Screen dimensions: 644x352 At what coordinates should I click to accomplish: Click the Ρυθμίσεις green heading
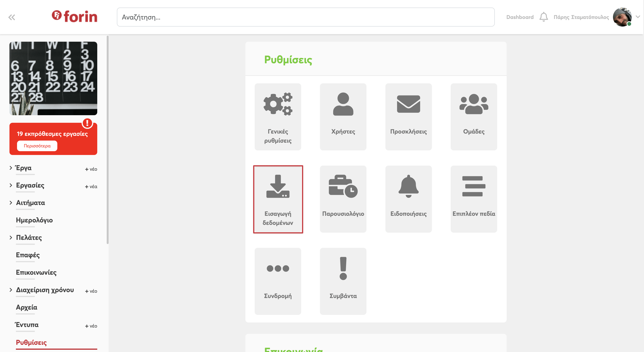[x=288, y=60]
